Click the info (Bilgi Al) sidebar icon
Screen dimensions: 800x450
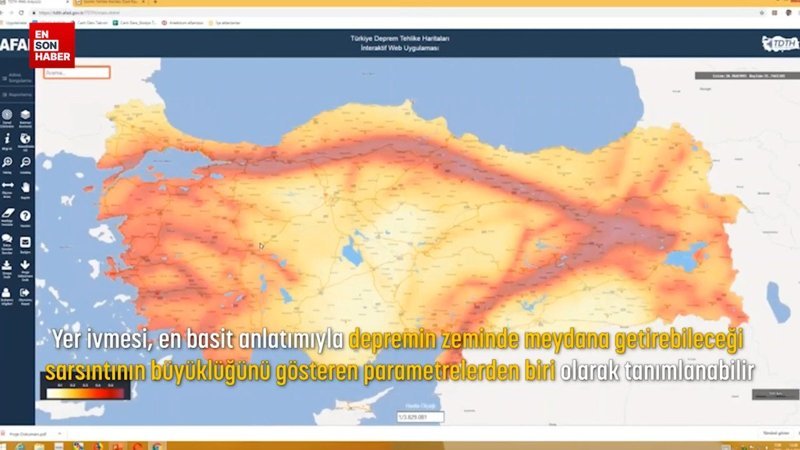(8, 140)
